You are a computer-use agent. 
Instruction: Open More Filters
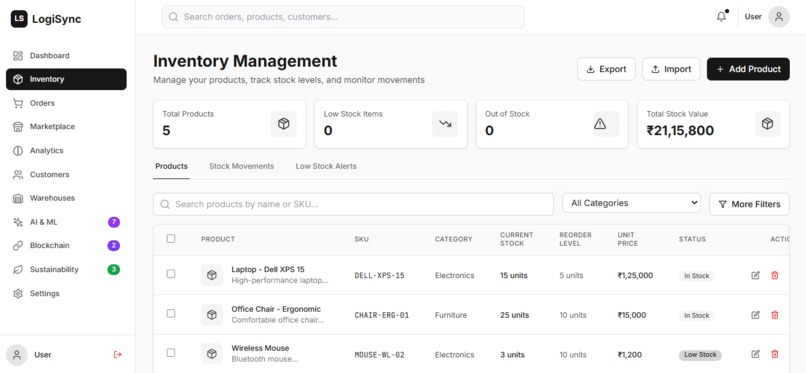[x=749, y=204]
